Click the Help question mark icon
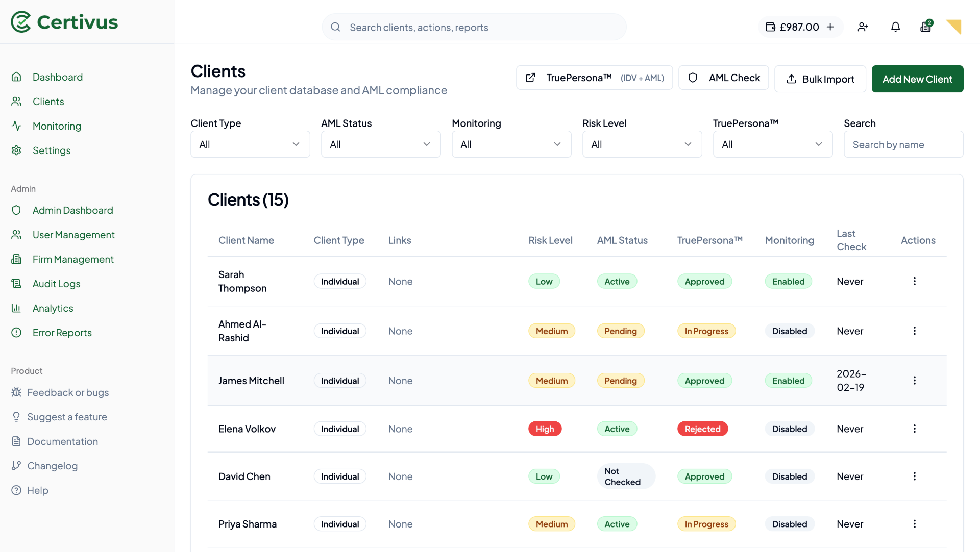980x552 pixels. pyautogui.click(x=16, y=490)
